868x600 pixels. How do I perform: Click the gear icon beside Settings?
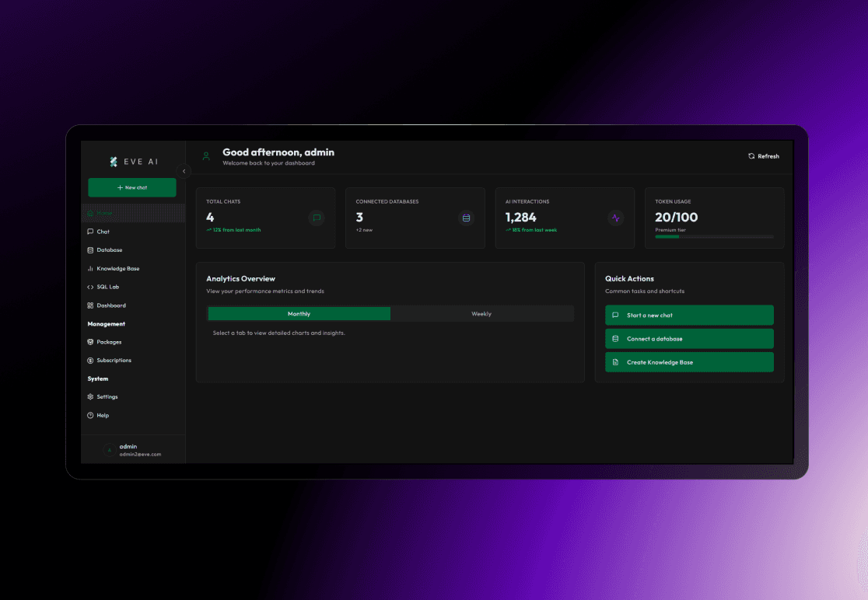click(x=90, y=396)
